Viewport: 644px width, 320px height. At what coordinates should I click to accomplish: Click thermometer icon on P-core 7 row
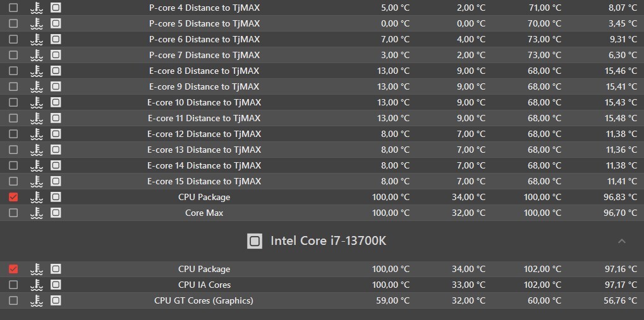(x=36, y=55)
